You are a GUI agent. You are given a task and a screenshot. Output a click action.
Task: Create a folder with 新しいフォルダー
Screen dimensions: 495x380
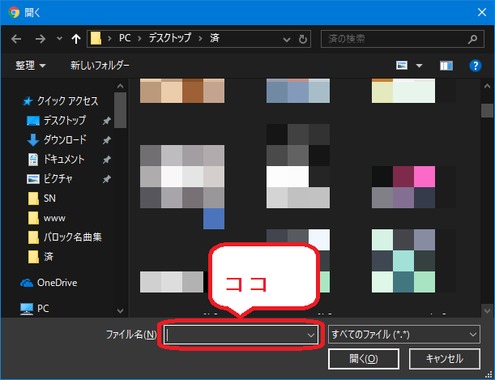pyautogui.click(x=100, y=65)
